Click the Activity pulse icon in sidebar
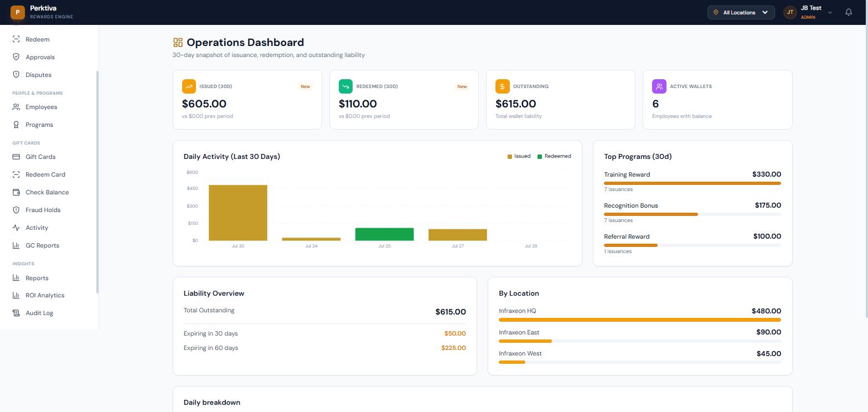Image resolution: width=868 pixels, height=412 pixels. [x=16, y=228]
